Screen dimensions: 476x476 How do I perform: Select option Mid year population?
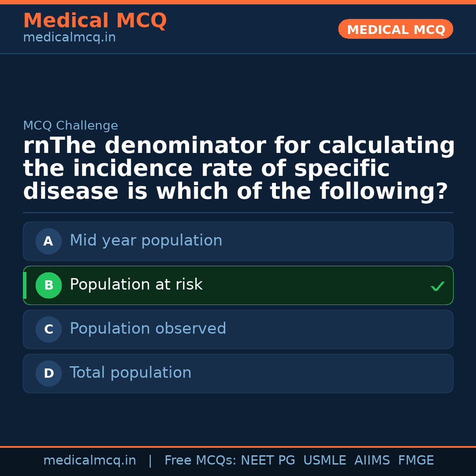click(x=146, y=241)
